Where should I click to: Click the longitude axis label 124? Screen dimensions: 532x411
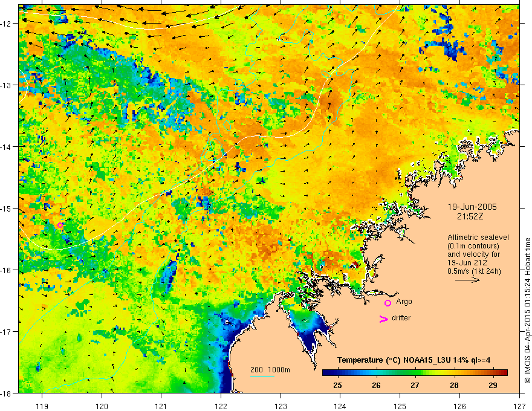click(340, 406)
